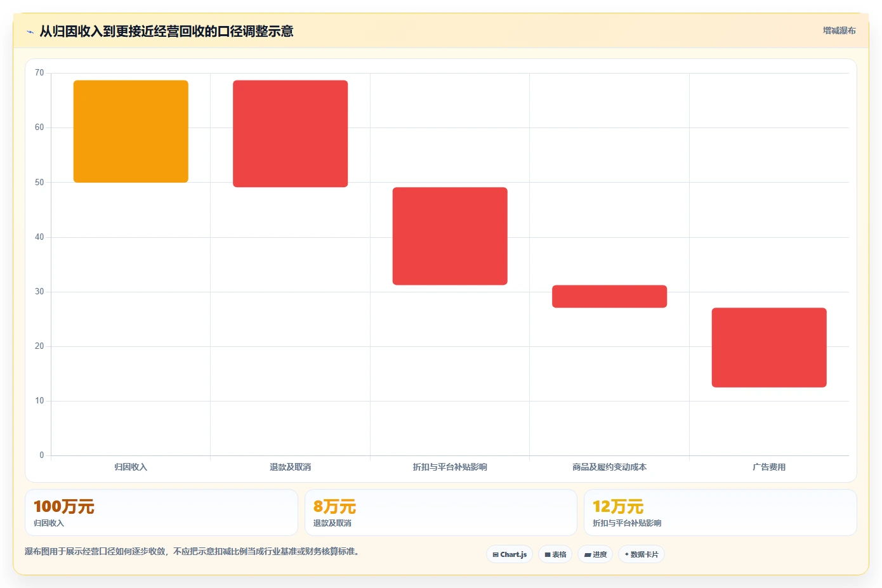
Task: Click the y-axis value 60
Action: coord(39,127)
